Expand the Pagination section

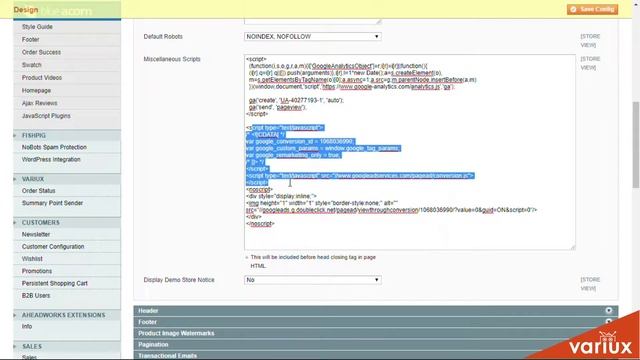[376, 345]
